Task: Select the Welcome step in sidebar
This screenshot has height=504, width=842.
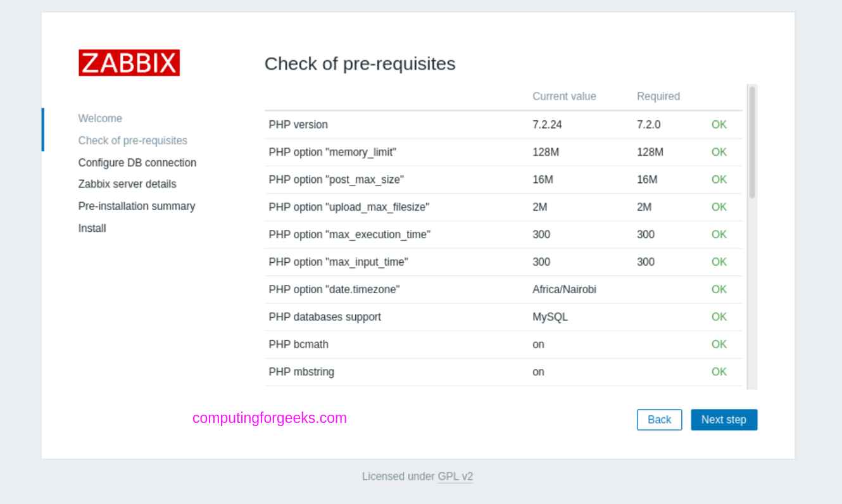Action: click(x=100, y=118)
